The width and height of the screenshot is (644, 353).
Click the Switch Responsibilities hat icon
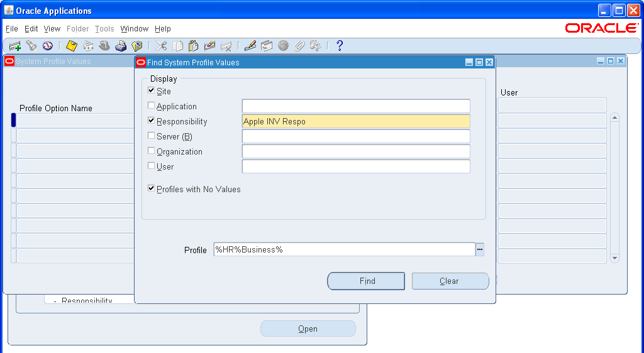104,46
